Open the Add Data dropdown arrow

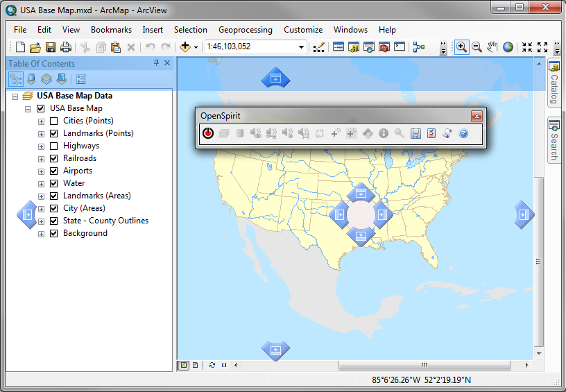pos(196,47)
